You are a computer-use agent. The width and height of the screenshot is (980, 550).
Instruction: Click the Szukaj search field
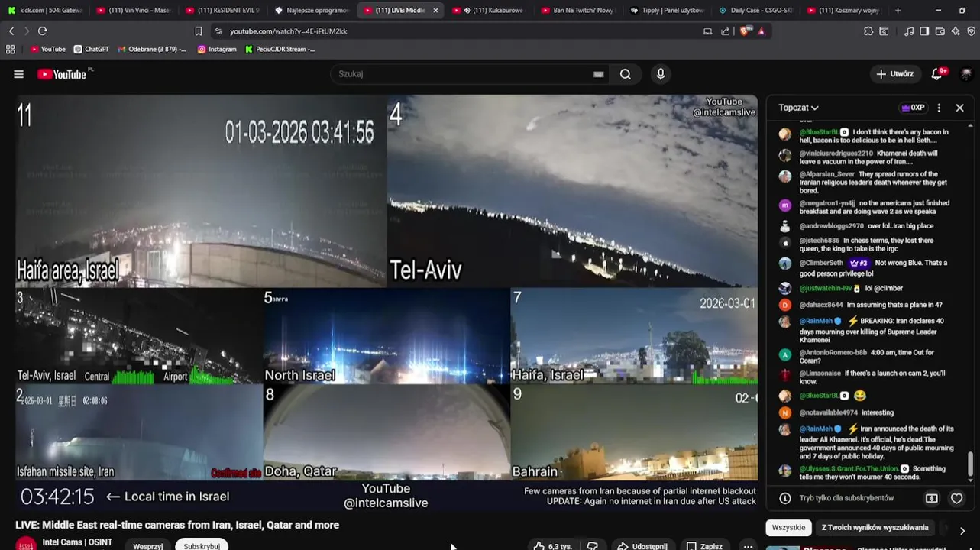pos(464,74)
